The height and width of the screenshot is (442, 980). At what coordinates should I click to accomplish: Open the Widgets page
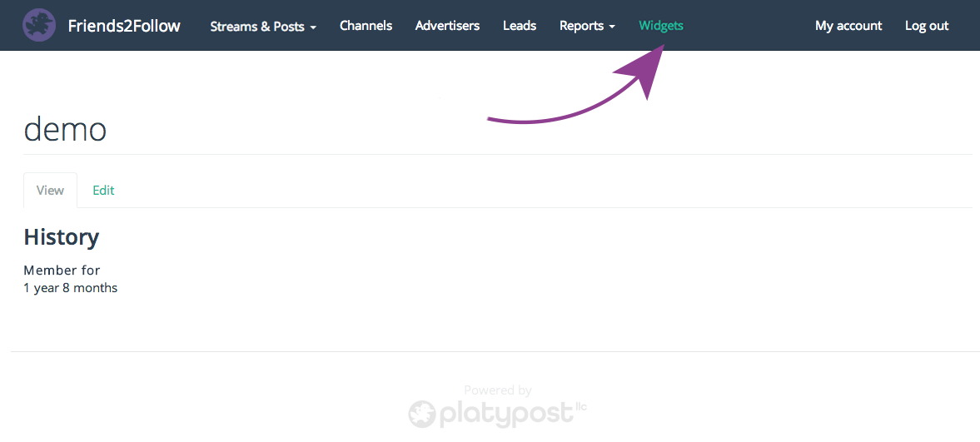tap(661, 26)
